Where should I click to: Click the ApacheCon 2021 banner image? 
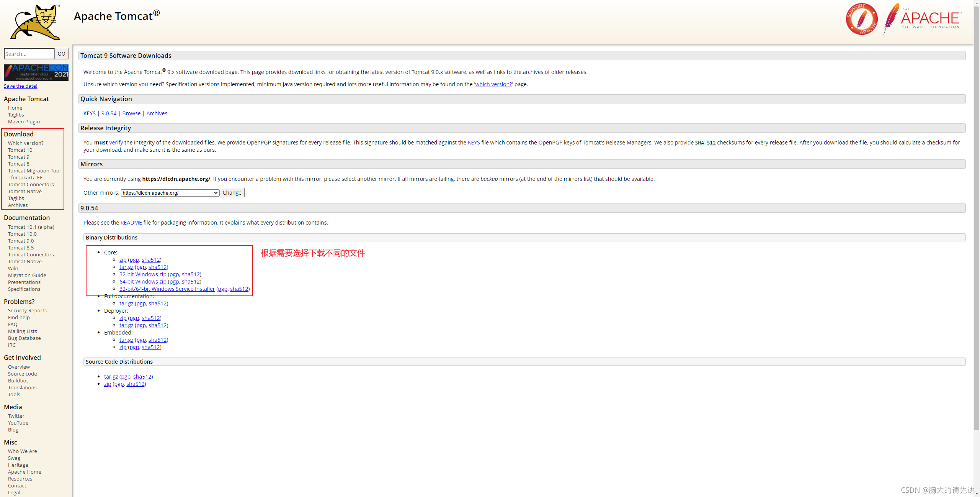[36, 72]
